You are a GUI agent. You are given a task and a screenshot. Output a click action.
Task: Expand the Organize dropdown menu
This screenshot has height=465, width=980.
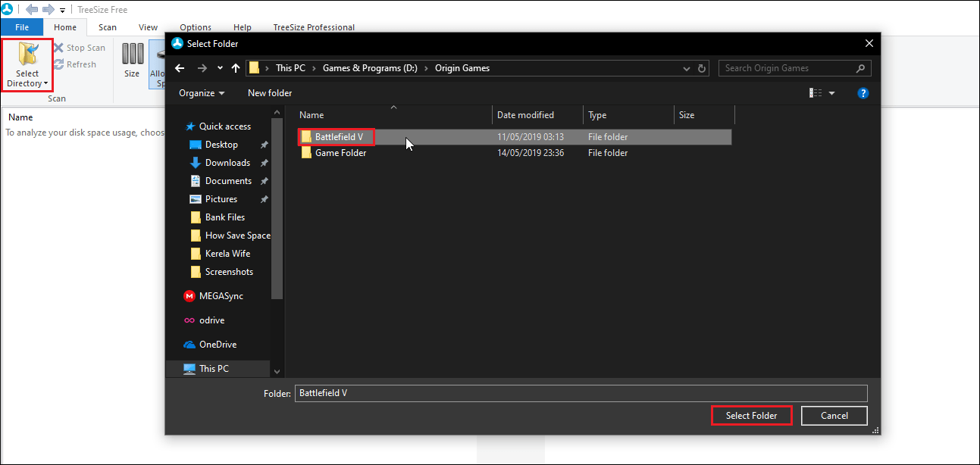(x=202, y=93)
